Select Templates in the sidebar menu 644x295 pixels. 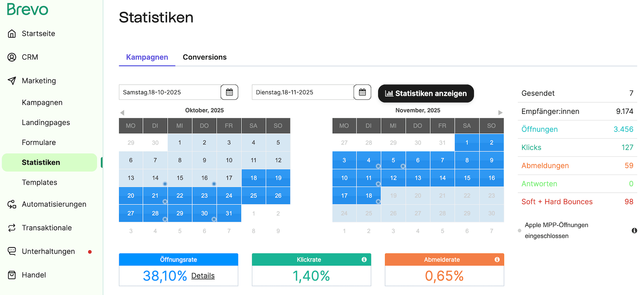(x=39, y=182)
